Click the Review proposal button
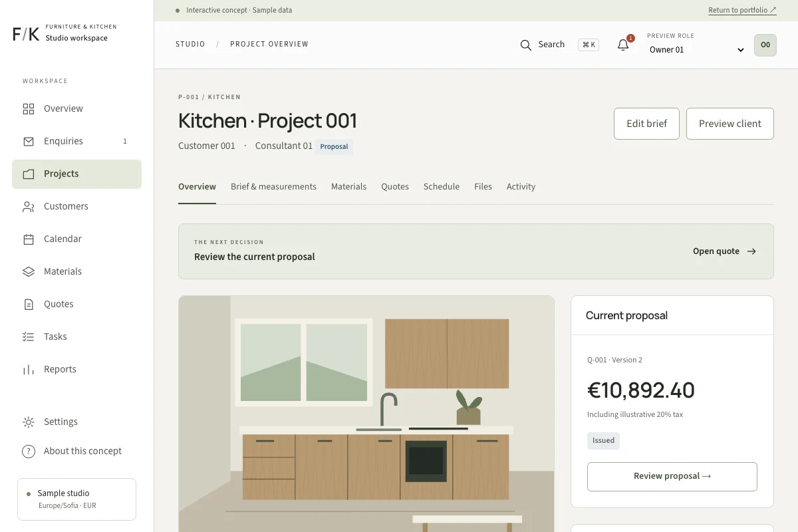 672,476
